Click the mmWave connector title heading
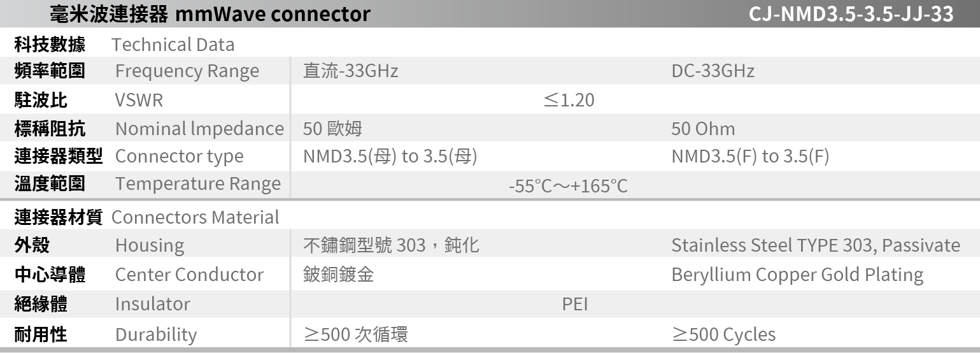 (x=209, y=14)
